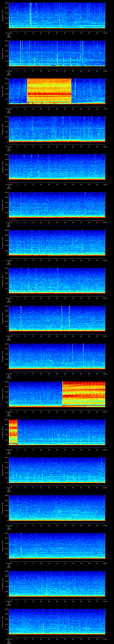Click the 16:26:00 start time label
114x644 pixels.
(x=9, y=487)
